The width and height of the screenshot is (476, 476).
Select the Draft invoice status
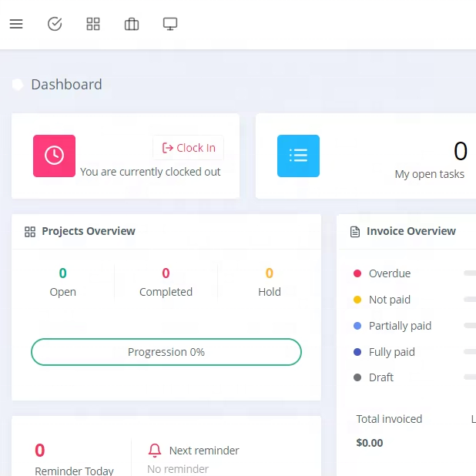[x=380, y=377]
